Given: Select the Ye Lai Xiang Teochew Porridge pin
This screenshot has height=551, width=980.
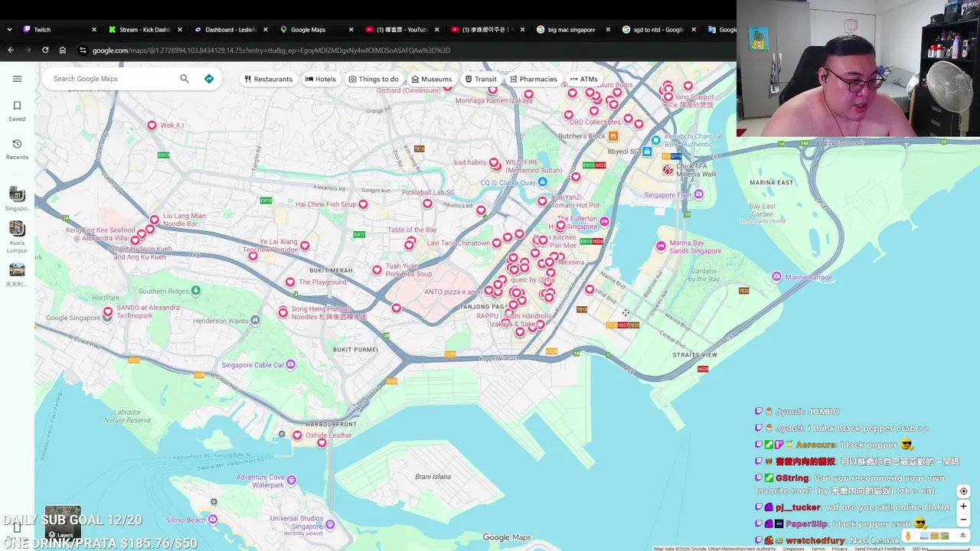Looking at the screenshot, I should tap(305, 246).
